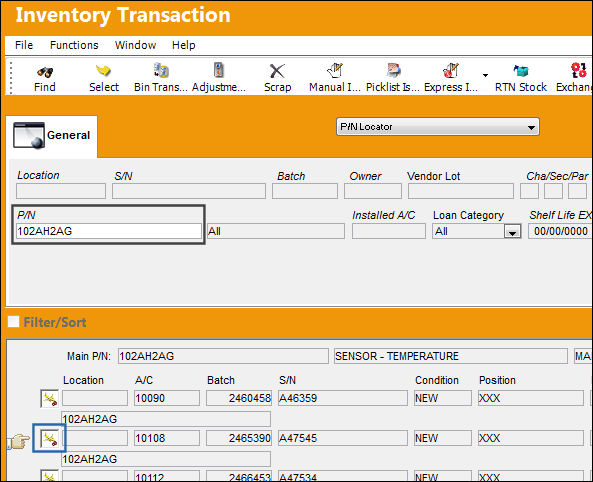
Task: Click the Shelf Life date field
Action: coord(560,231)
